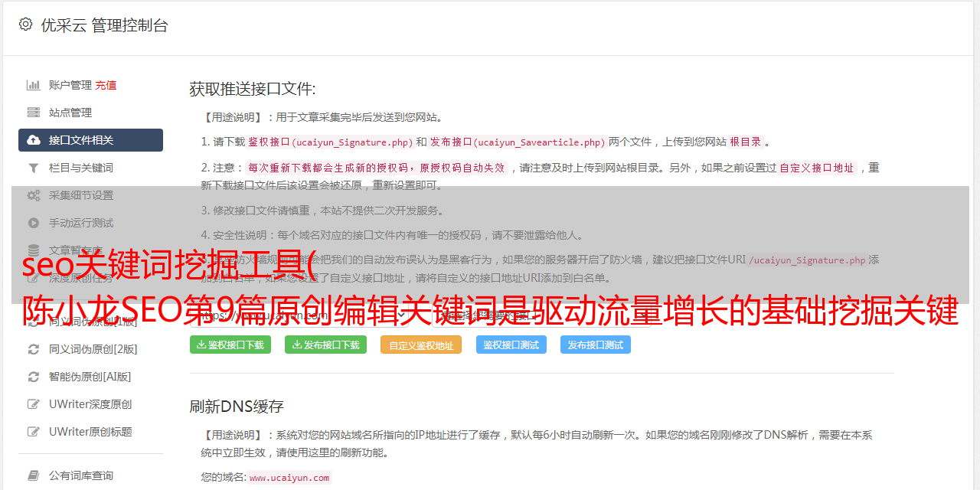Click the gear icon beside 优采云 管理控制台
Viewport: 980px width, 490px height.
click(25, 24)
